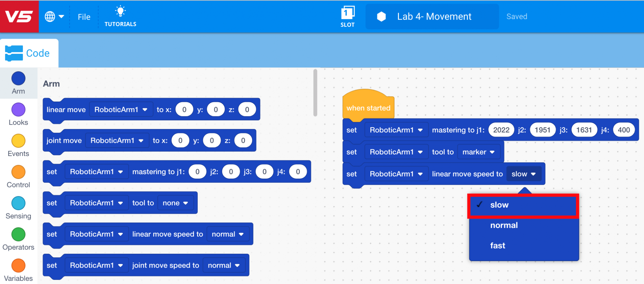Click the j1 value field showing 2022
644x284 pixels.
pyautogui.click(x=501, y=130)
